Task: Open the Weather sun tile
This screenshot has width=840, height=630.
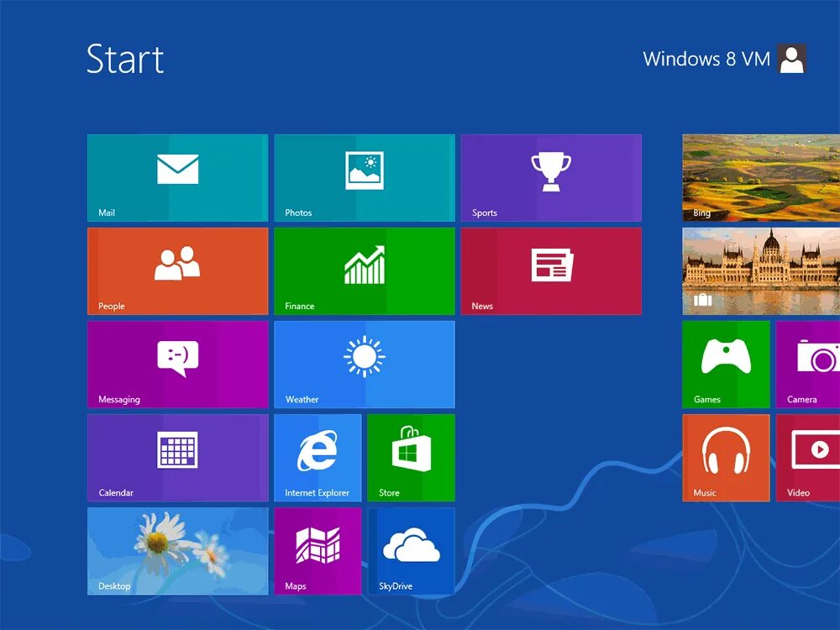Action: pyautogui.click(x=365, y=365)
